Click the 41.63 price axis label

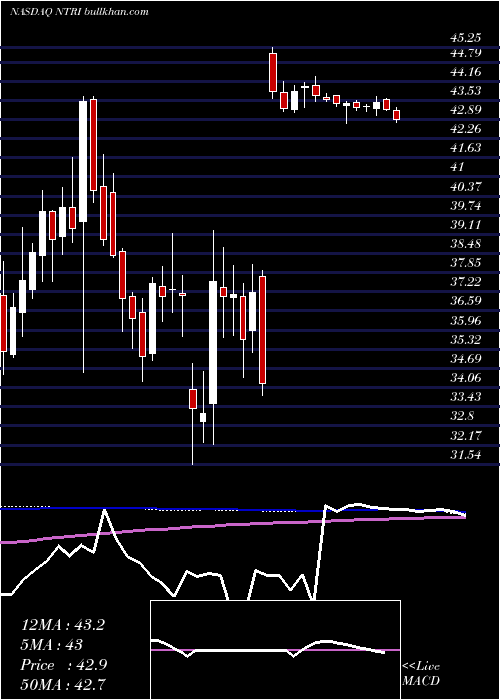coord(466,148)
